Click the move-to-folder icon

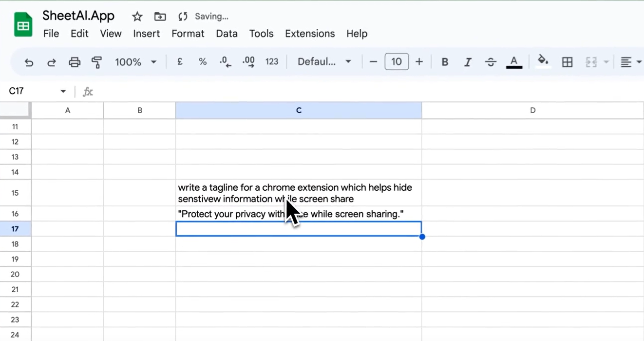coord(160,17)
